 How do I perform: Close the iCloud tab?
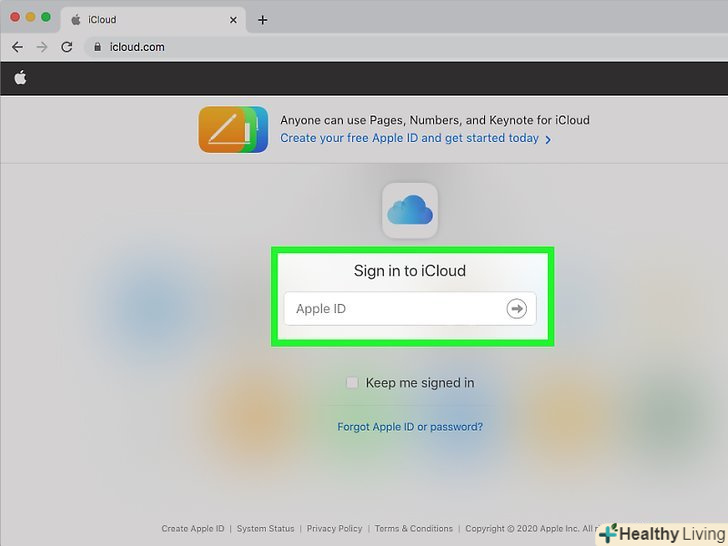(x=233, y=20)
